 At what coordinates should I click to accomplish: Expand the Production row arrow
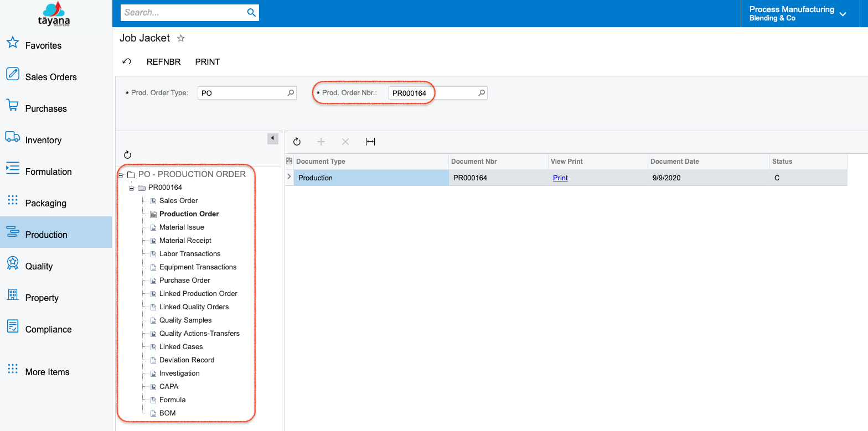[x=289, y=177]
